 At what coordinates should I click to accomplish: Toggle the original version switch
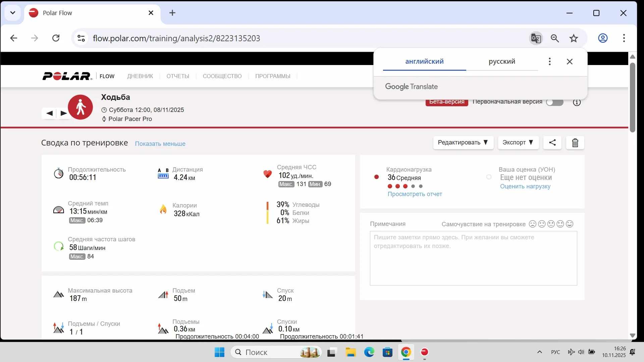(x=555, y=103)
